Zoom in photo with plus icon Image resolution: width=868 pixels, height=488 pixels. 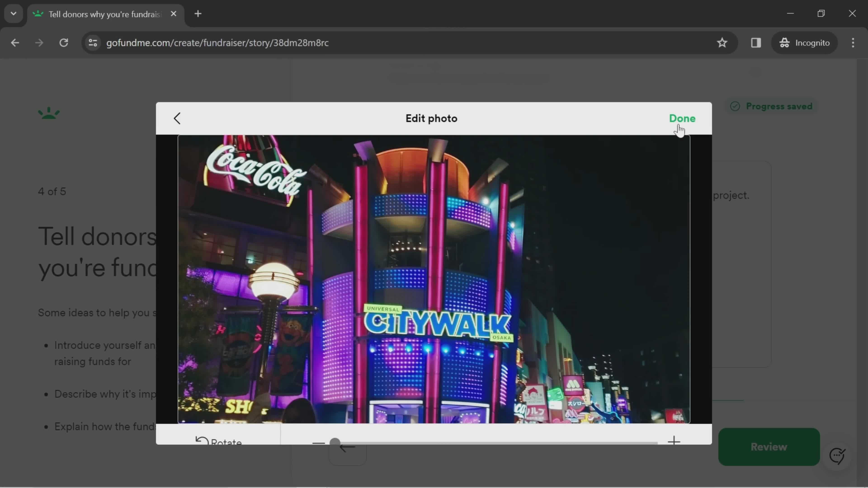[674, 441]
